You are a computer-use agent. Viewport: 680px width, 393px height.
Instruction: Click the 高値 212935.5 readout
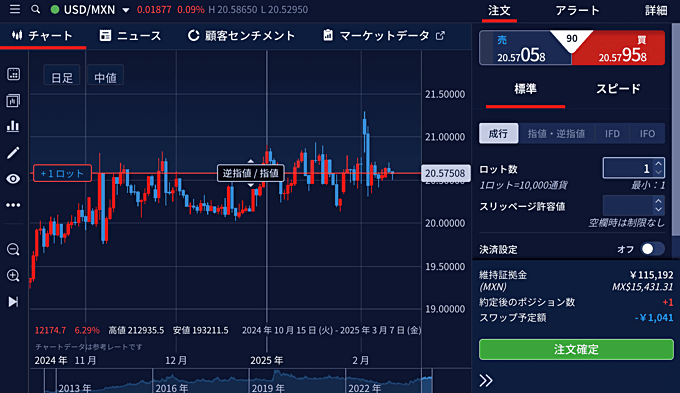tap(136, 331)
